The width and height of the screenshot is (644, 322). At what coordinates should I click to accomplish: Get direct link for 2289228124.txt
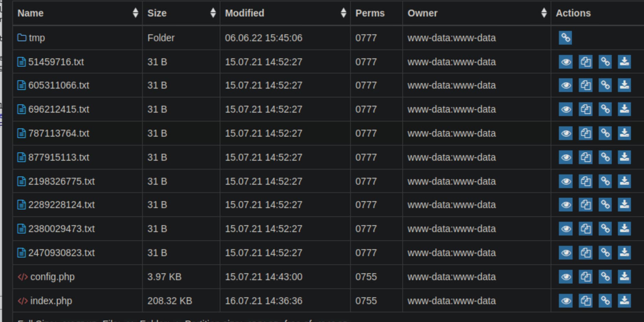[x=605, y=205]
